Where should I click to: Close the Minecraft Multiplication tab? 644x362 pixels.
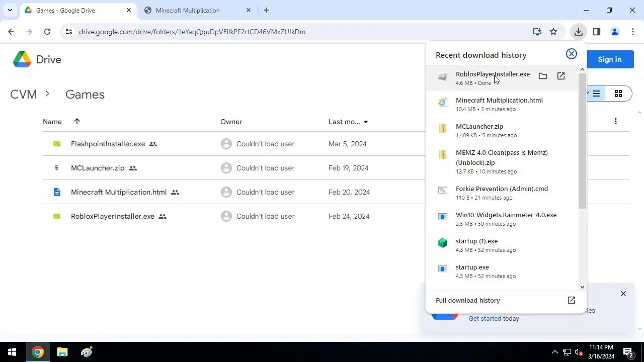point(249,10)
